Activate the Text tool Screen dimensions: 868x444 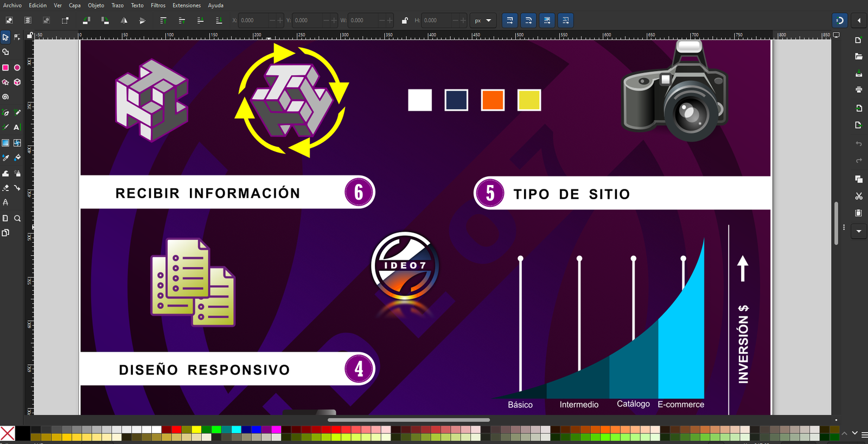tap(17, 128)
